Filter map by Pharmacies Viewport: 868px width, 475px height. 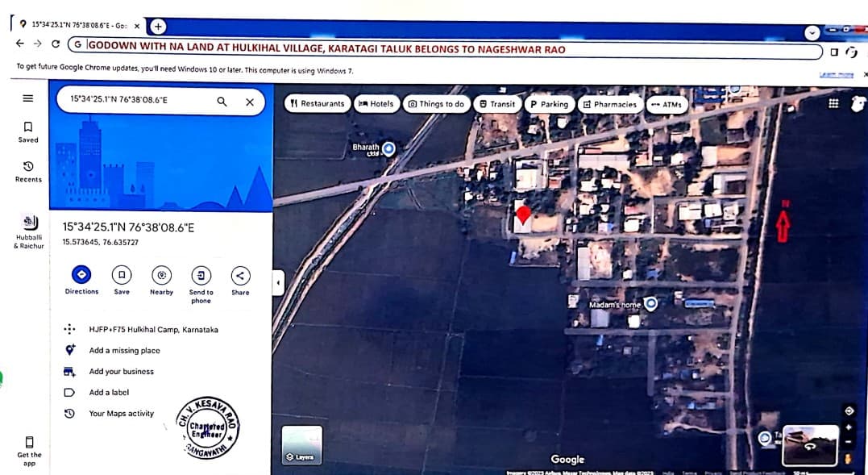(610, 104)
